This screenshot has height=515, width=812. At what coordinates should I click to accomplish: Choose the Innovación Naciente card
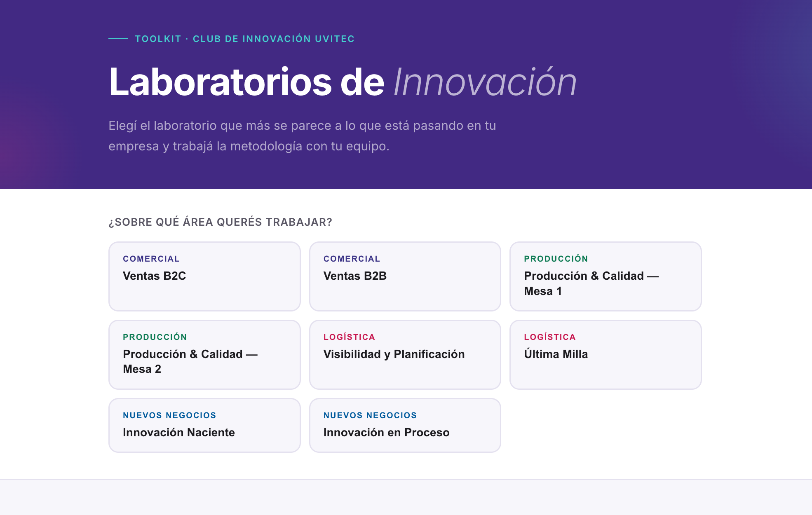pos(204,425)
